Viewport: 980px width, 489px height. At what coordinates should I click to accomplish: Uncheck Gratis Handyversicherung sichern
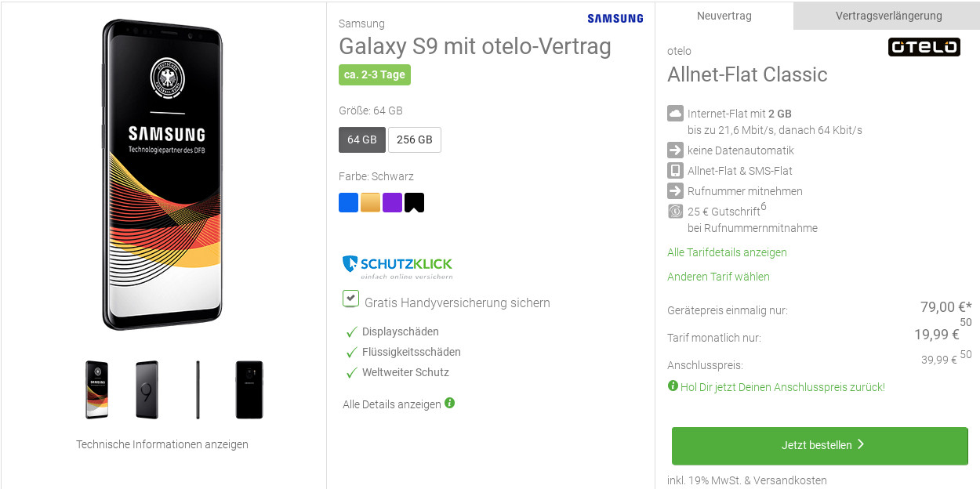(350, 299)
